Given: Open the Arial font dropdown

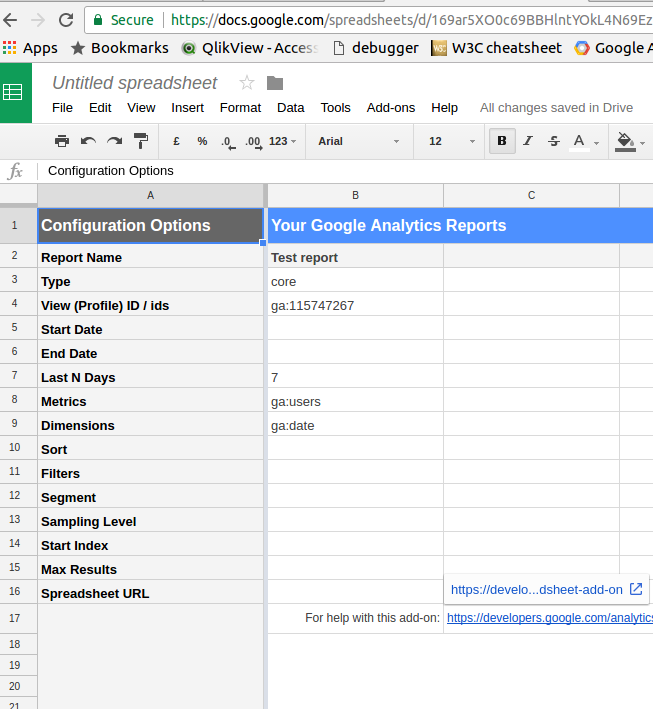Looking at the screenshot, I should [x=359, y=141].
